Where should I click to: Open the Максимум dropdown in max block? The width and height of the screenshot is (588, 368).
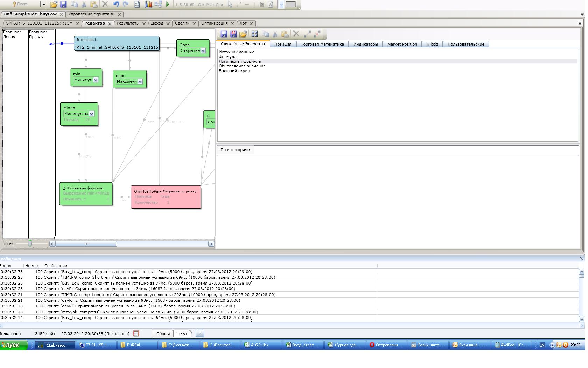click(x=140, y=82)
